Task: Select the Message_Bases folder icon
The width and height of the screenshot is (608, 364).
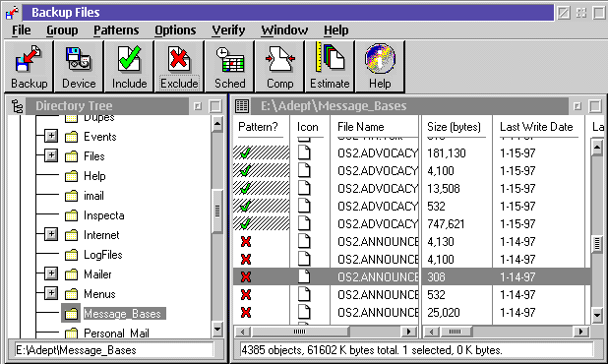Action: click(71, 314)
